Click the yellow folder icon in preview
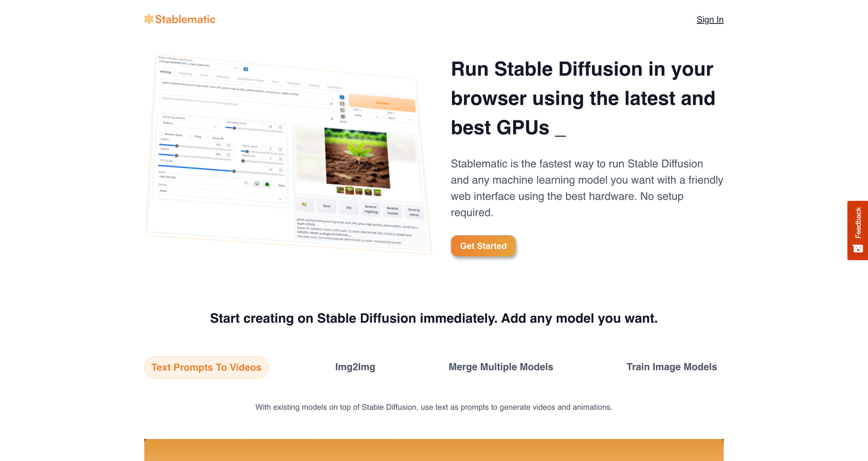Image resolution: width=868 pixels, height=461 pixels. pyautogui.click(x=304, y=204)
